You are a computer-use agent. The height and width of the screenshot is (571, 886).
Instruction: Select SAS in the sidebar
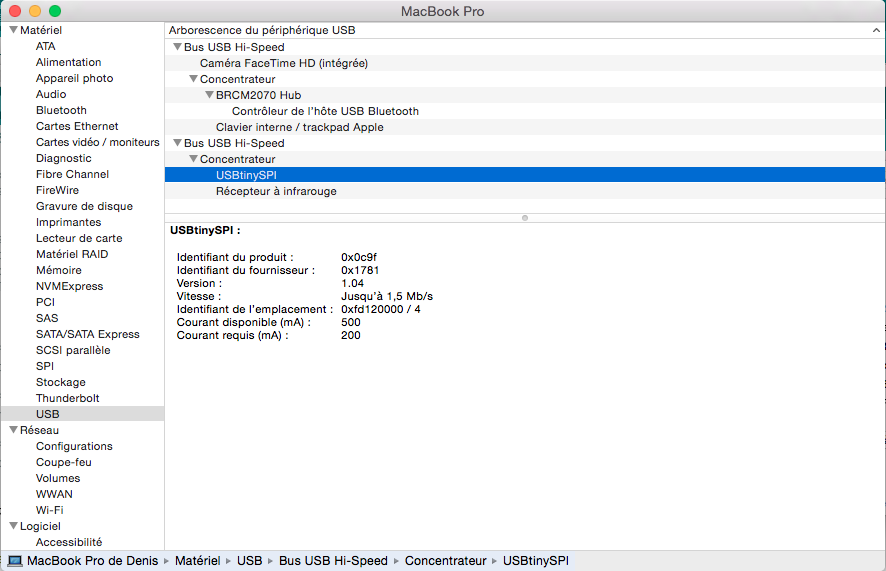[x=47, y=318]
